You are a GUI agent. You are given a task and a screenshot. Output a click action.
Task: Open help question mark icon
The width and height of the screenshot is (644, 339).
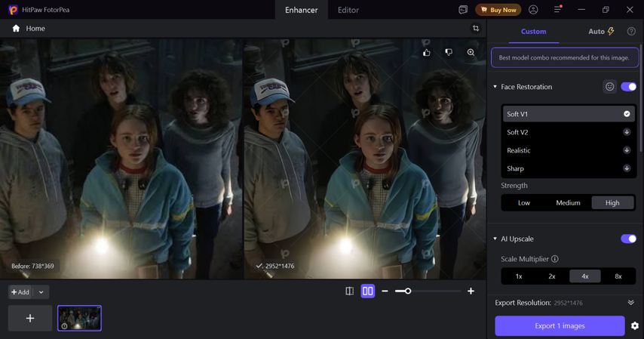coord(631,31)
